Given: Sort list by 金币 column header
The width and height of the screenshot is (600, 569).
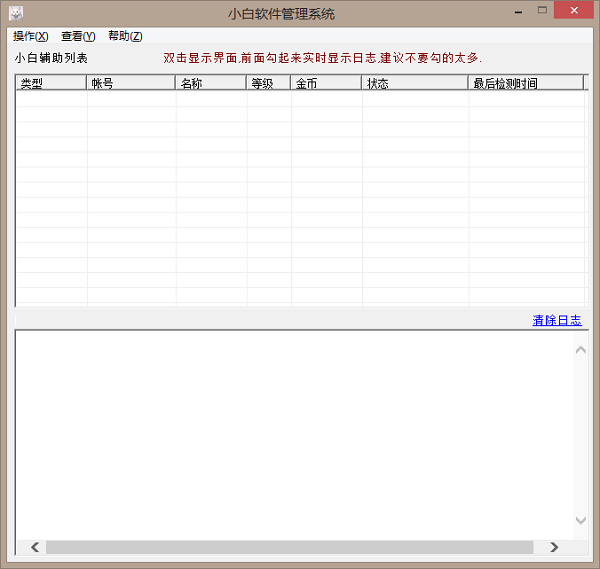Looking at the screenshot, I should point(326,83).
